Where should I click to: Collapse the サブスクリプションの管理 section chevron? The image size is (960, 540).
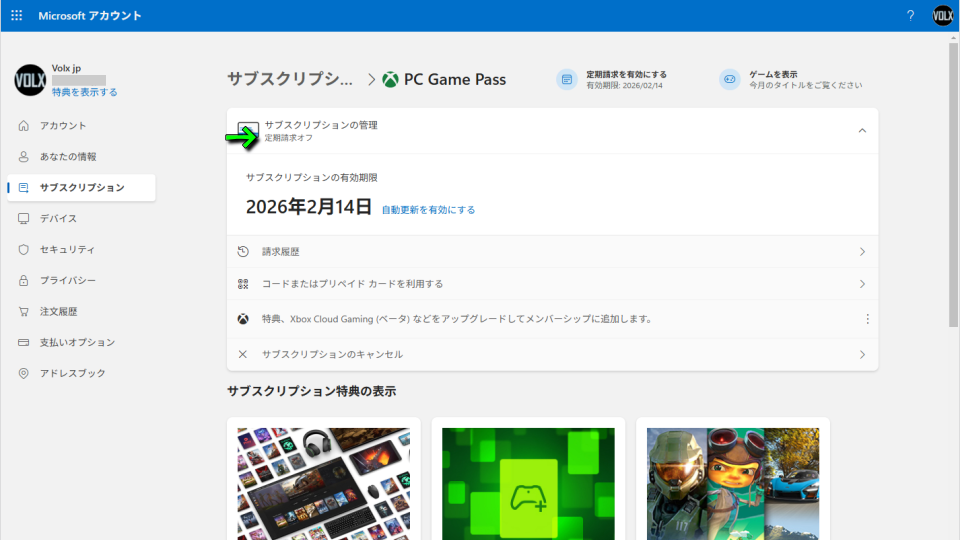tap(862, 131)
